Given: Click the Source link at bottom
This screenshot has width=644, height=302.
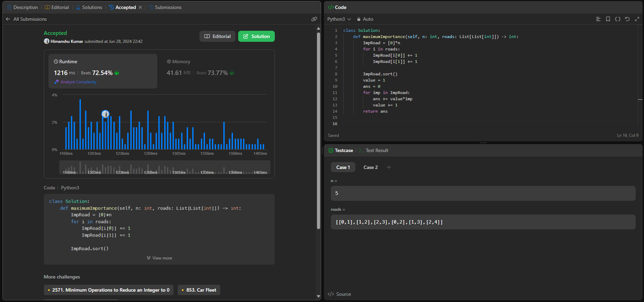Looking at the screenshot, I should [339, 294].
